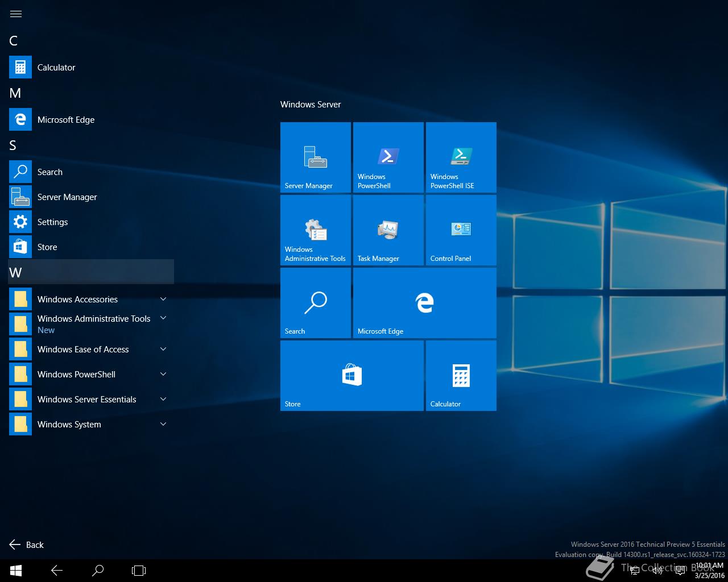Screen dimensions: 728x582
Task: Expand Windows Administrative Tools folder chevron
Action: [x=163, y=318]
